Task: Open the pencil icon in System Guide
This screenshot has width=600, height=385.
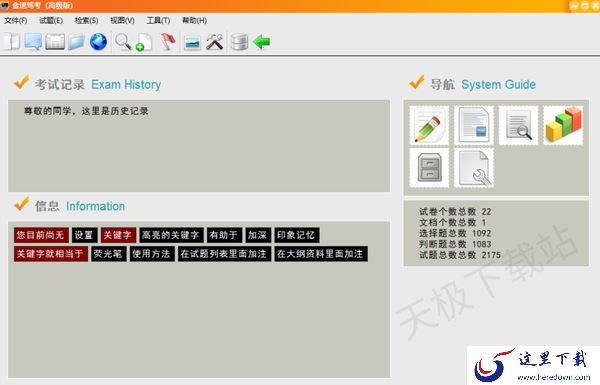Action: 429,126
